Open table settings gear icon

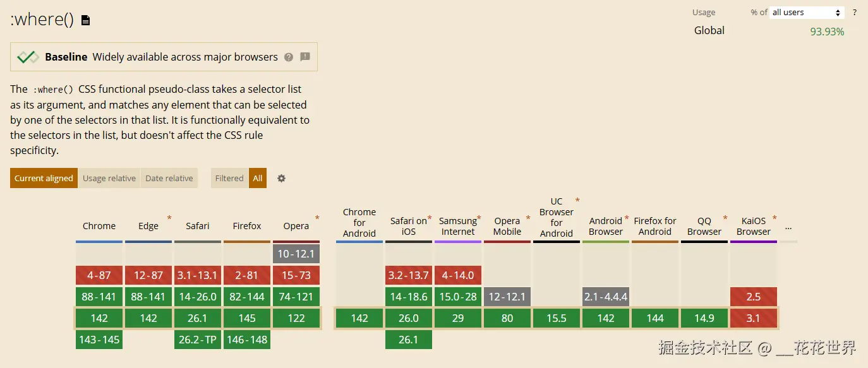(x=282, y=178)
